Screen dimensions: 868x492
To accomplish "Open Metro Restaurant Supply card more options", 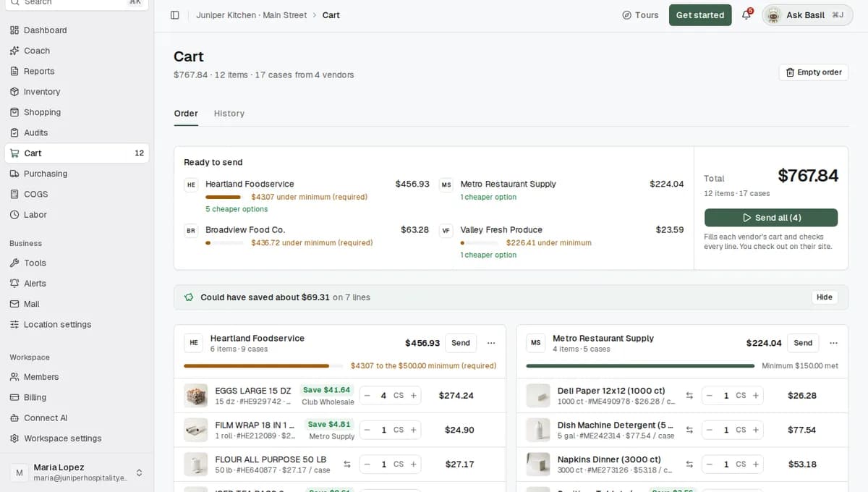I will [x=833, y=343].
